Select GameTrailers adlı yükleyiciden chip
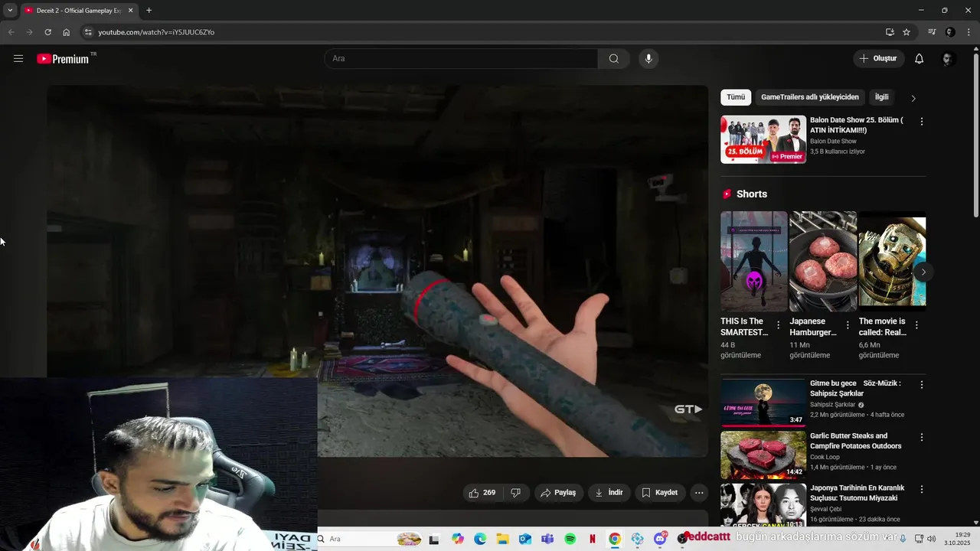 pos(810,97)
